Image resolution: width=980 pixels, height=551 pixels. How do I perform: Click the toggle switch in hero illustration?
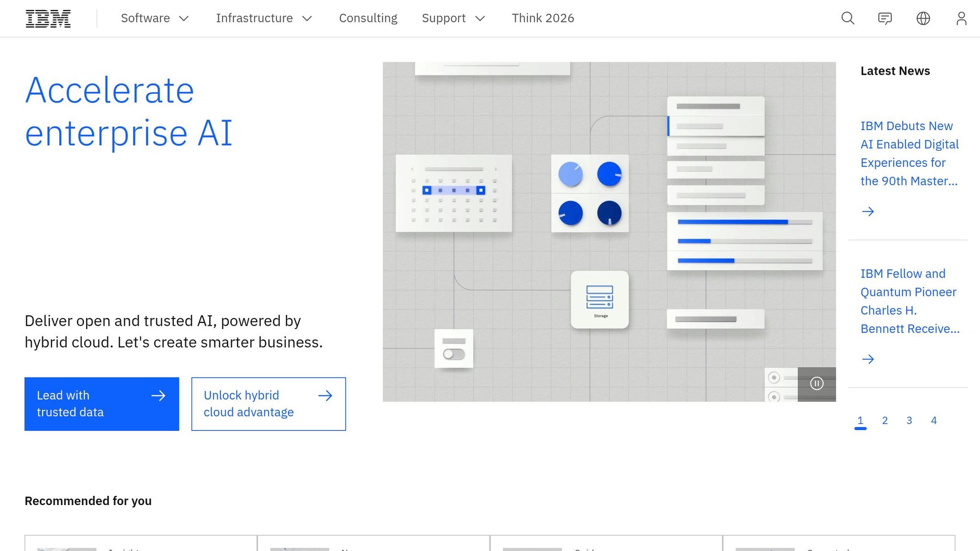[x=454, y=354]
